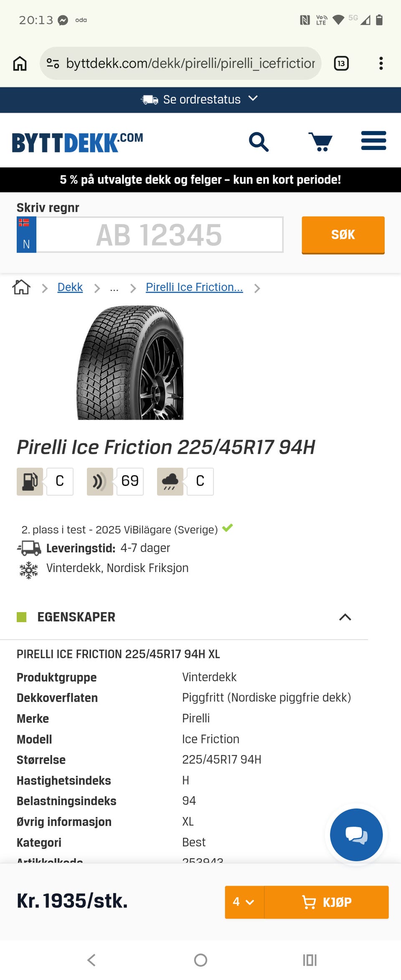Open the search magnifier icon
Screen dimensions: 401x980
pyautogui.click(x=259, y=142)
